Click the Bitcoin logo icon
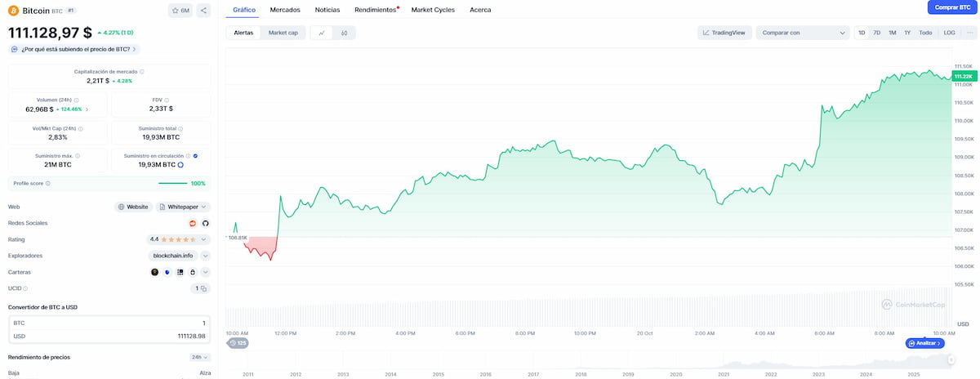This screenshot has height=379, width=980. [x=13, y=11]
